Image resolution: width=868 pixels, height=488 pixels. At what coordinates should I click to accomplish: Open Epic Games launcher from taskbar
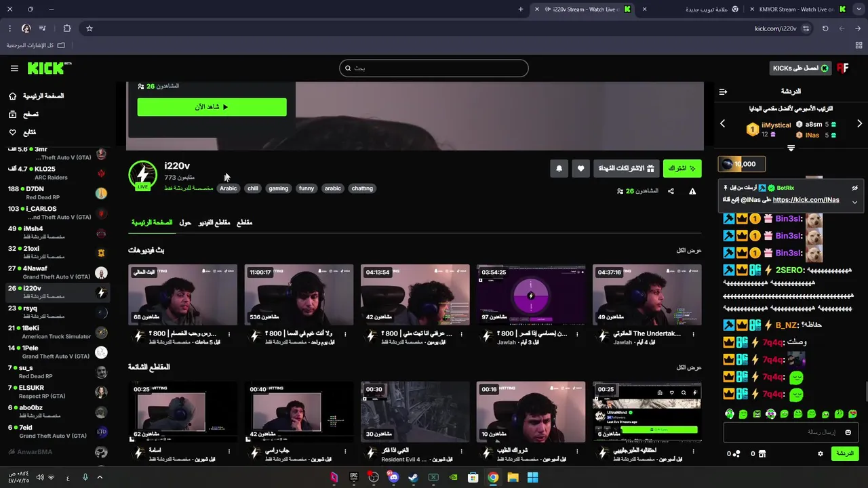coord(353,477)
